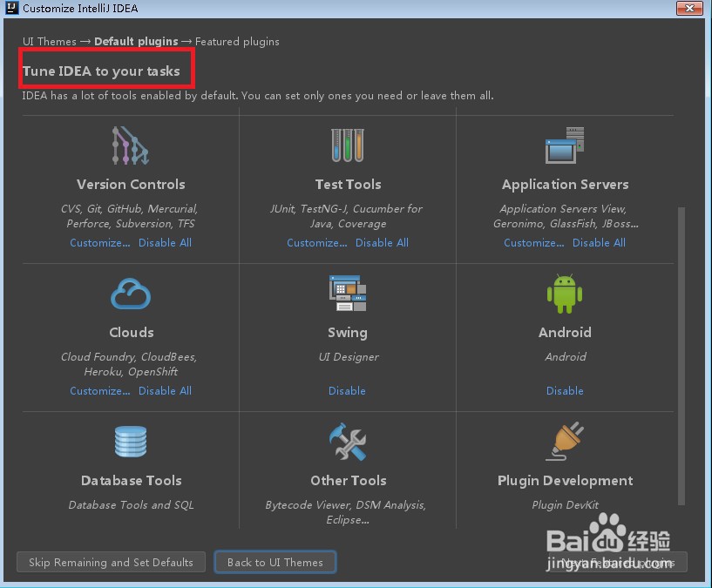The image size is (712, 588).
Task: Click the Plugin Development heading
Action: [565, 481]
